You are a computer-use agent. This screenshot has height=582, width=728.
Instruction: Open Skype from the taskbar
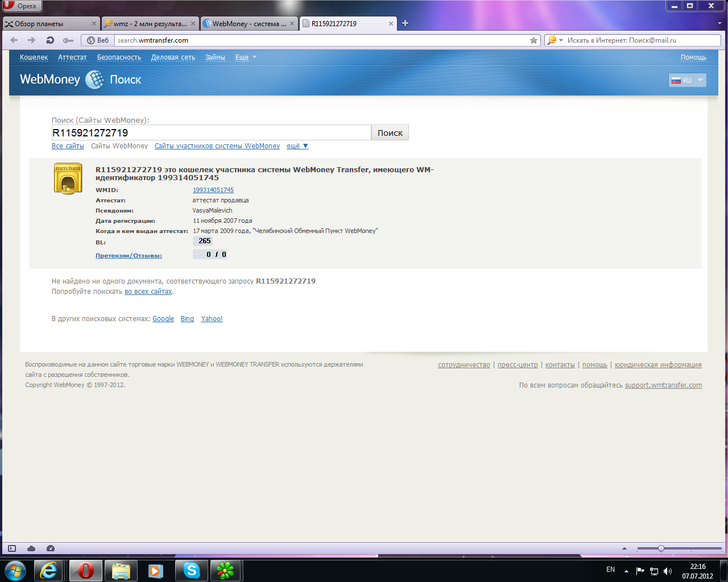(191, 571)
